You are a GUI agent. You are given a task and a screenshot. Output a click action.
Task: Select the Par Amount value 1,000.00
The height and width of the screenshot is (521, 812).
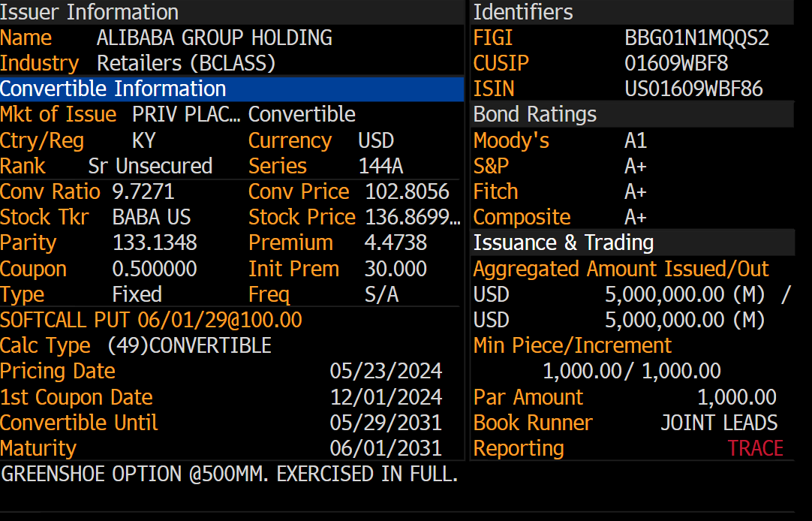tap(737, 396)
